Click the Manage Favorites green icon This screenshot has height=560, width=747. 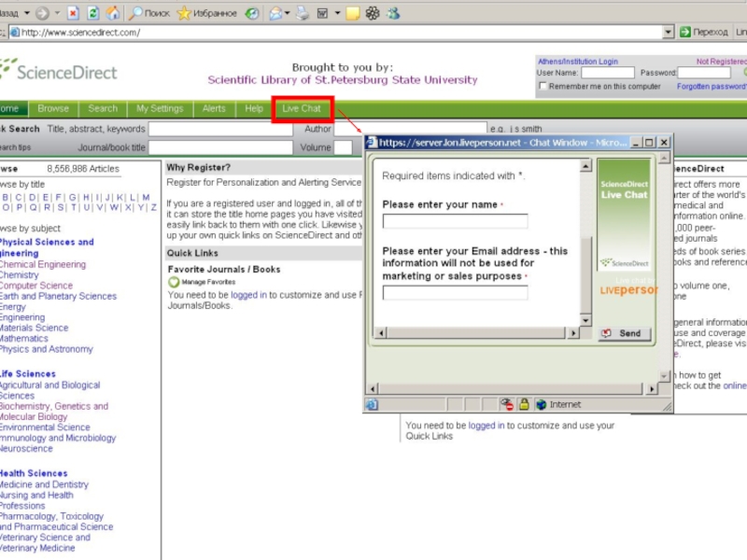click(x=174, y=282)
